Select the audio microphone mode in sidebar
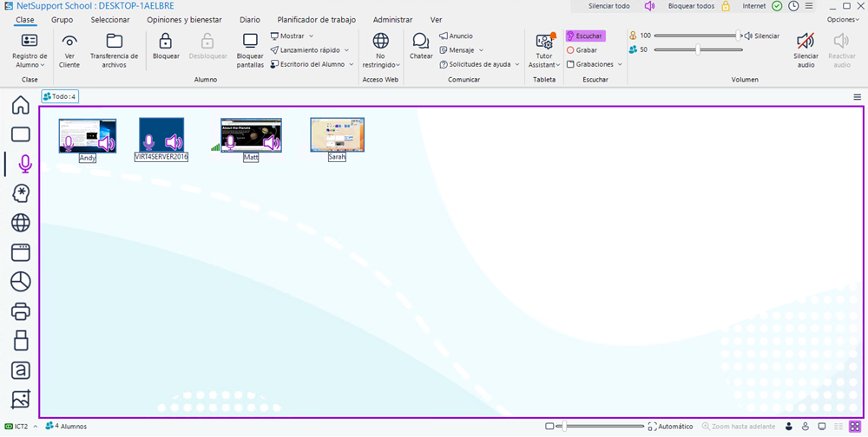This screenshot has height=437, width=868. point(24,164)
